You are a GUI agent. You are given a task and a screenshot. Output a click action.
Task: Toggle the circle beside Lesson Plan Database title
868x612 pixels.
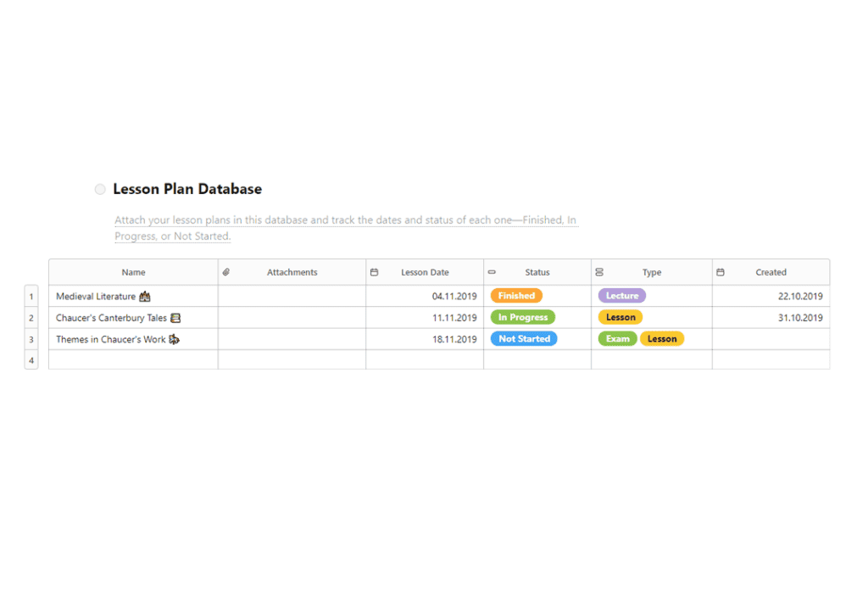[x=100, y=189]
